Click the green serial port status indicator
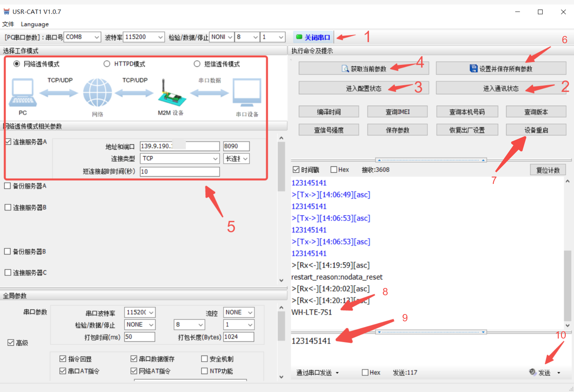The height and width of the screenshot is (392, 574). click(299, 37)
